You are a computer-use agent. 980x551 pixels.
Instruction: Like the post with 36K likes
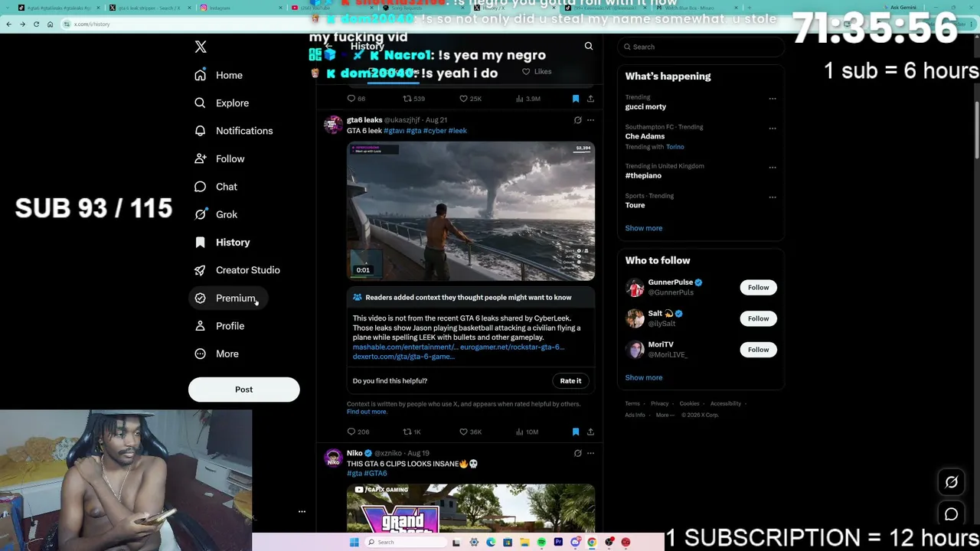[x=470, y=432]
